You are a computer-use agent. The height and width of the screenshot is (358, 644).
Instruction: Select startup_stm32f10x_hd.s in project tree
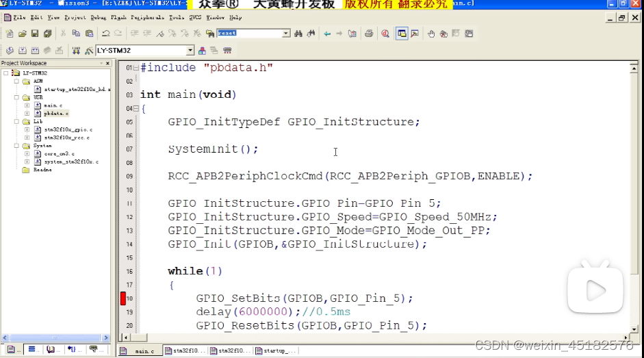77,89
